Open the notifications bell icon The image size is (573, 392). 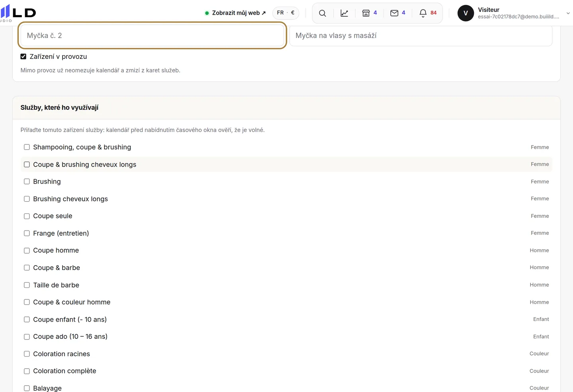423,13
